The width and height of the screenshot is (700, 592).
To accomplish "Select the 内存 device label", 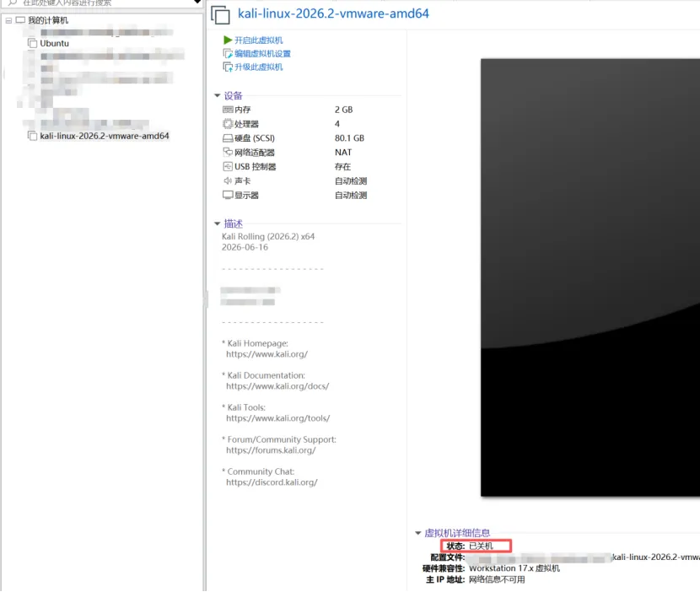I will click(x=243, y=110).
